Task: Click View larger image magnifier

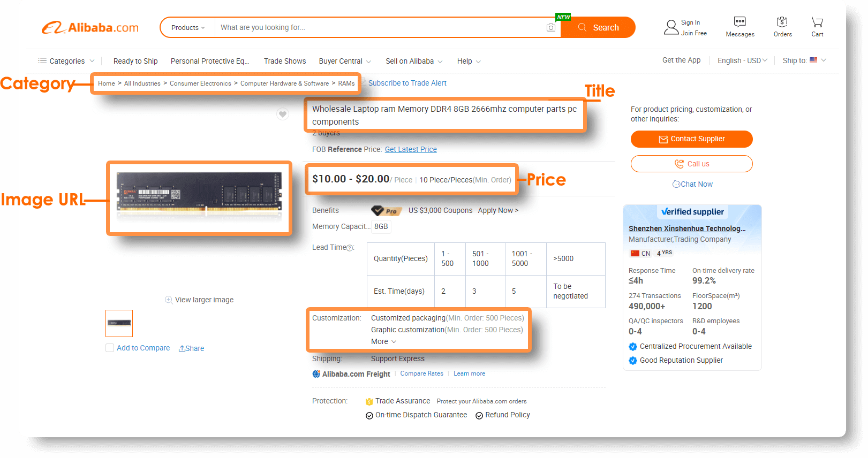Action: click(169, 300)
